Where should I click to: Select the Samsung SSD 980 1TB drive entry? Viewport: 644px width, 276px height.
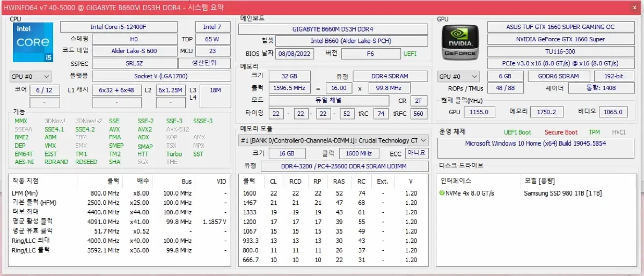pos(562,193)
